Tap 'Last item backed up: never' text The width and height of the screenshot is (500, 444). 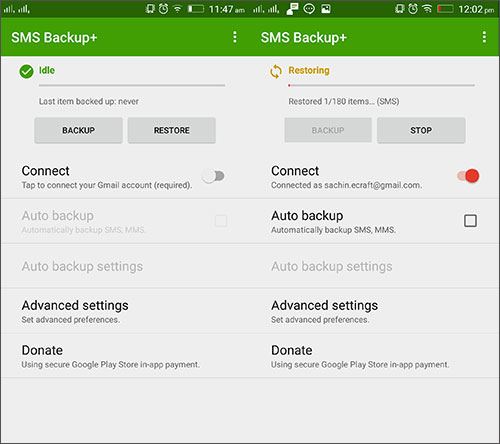click(89, 101)
